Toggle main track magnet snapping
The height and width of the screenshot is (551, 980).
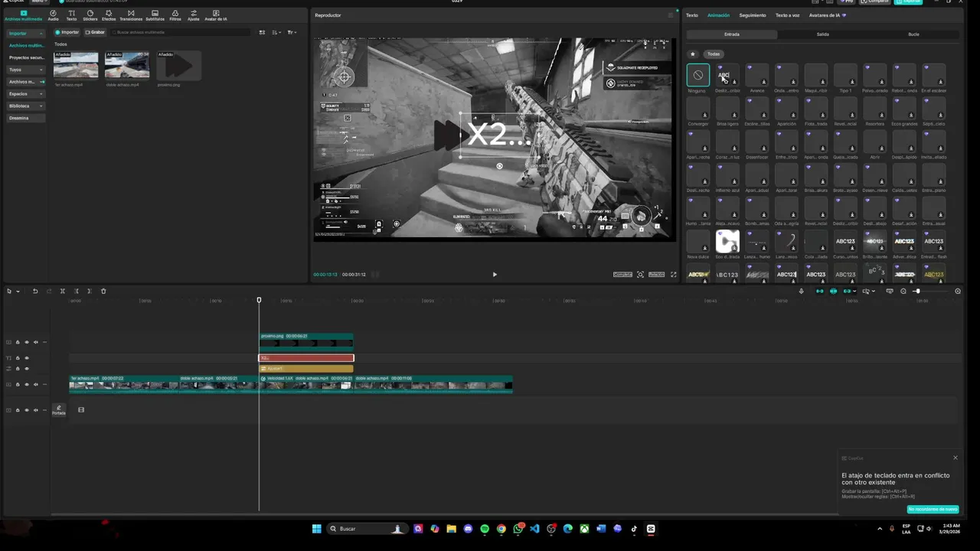[820, 291]
